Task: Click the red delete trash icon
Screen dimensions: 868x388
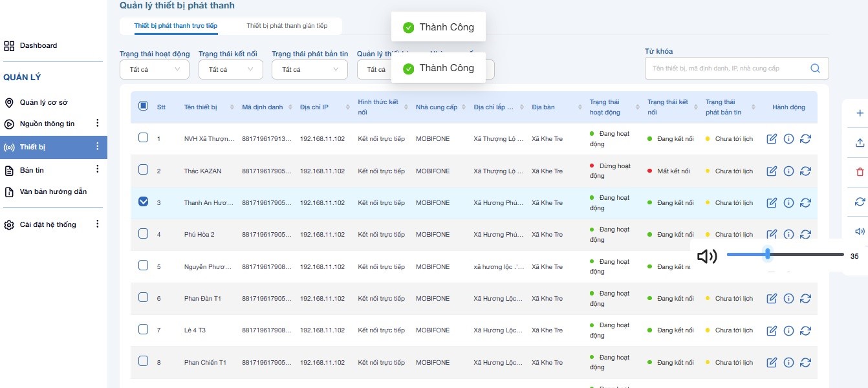Action: (860, 172)
